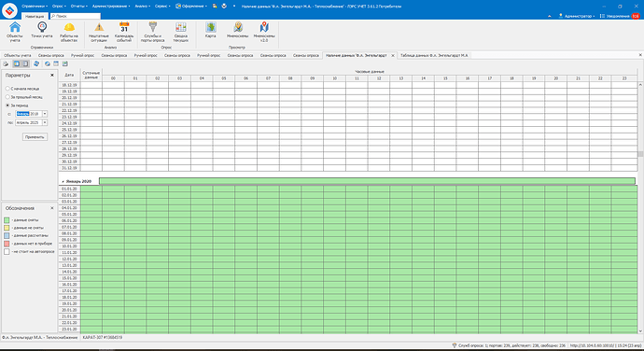The image size is (644, 351).
Task: Click the green данные сняты legend swatch
Action: click(7, 220)
